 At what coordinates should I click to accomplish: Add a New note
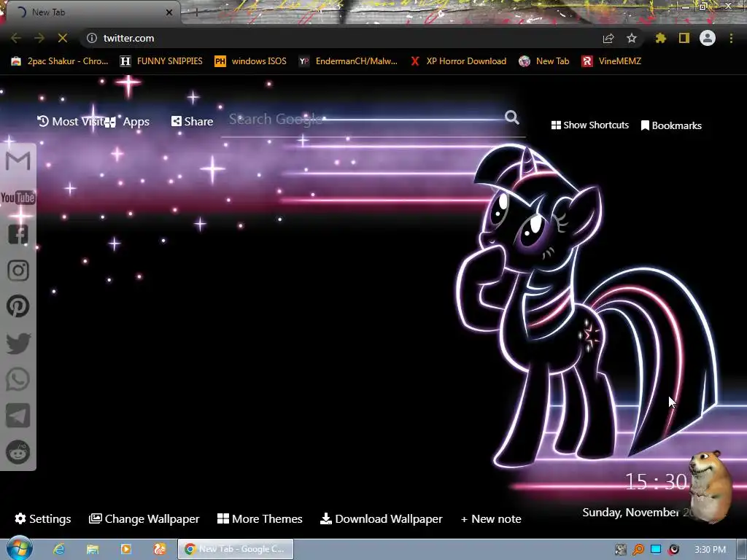point(491,518)
